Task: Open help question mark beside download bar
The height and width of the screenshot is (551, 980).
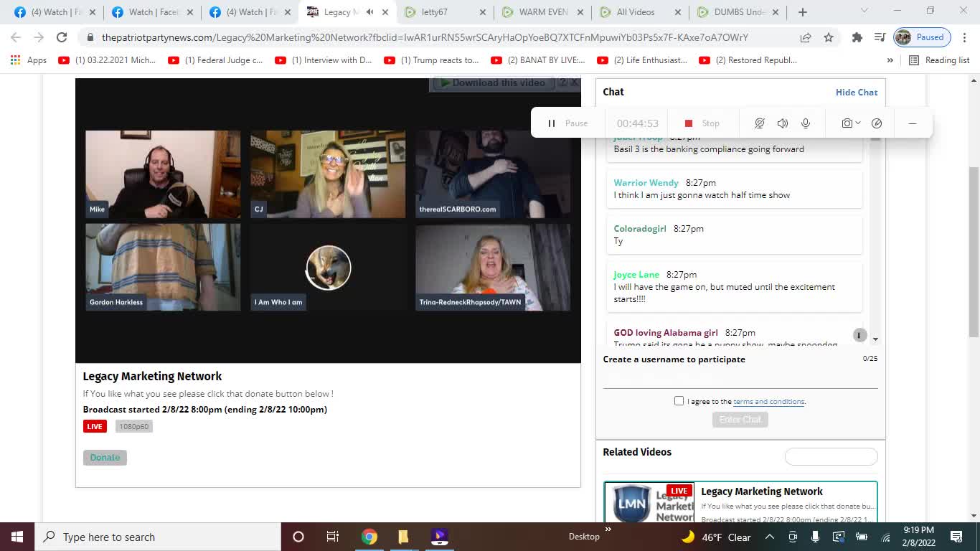Action: (562, 83)
